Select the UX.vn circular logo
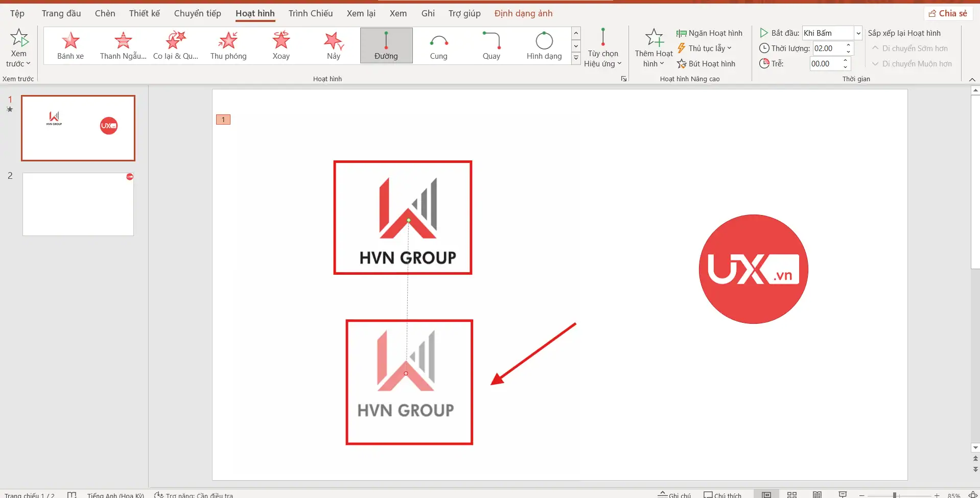The image size is (980, 498). click(754, 269)
